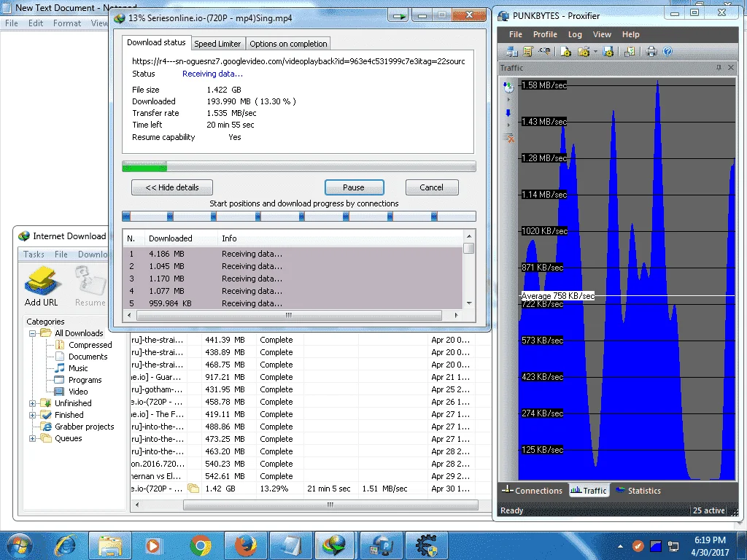This screenshot has height=560, width=747.
Task: Open Proxification Rules icon in Proxifier toolbar
Action: [528, 52]
